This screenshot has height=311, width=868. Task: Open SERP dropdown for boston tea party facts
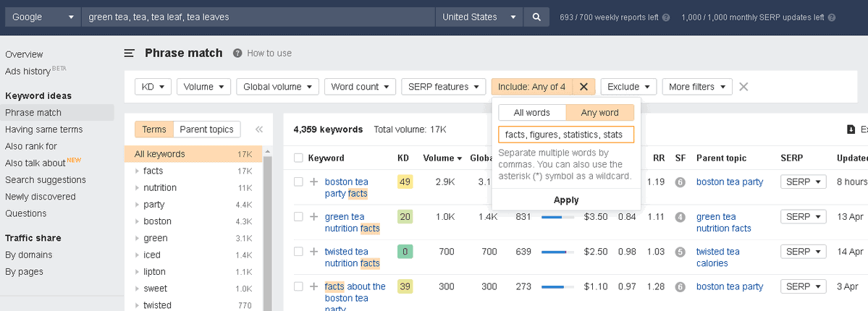[x=804, y=182]
